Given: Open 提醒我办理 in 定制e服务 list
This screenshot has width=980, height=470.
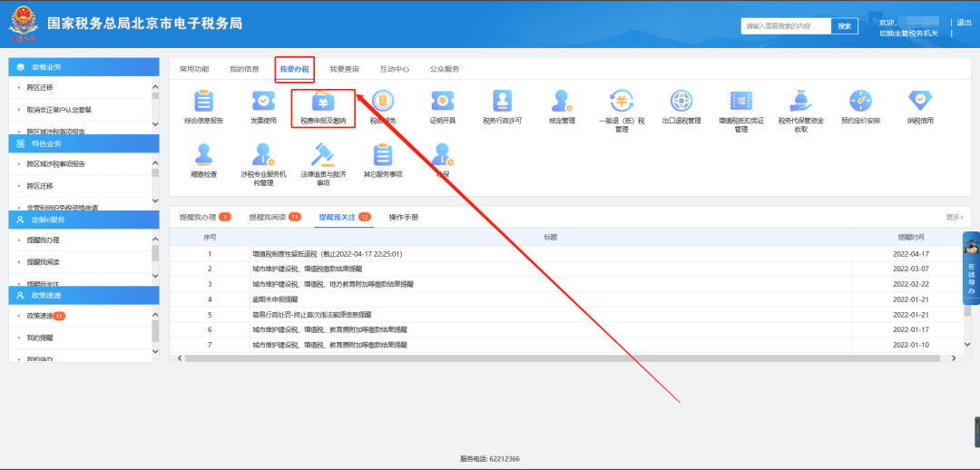Looking at the screenshot, I should coord(44,240).
